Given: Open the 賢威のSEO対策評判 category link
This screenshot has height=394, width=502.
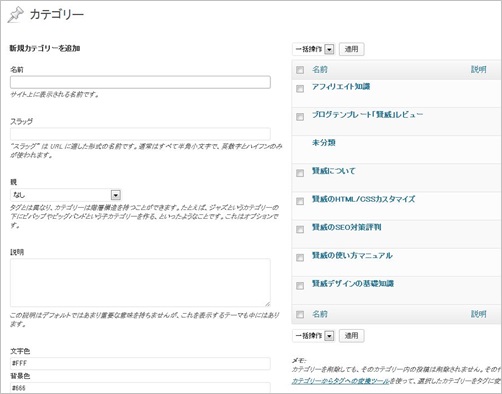Looking at the screenshot, I should click(347, 227).
